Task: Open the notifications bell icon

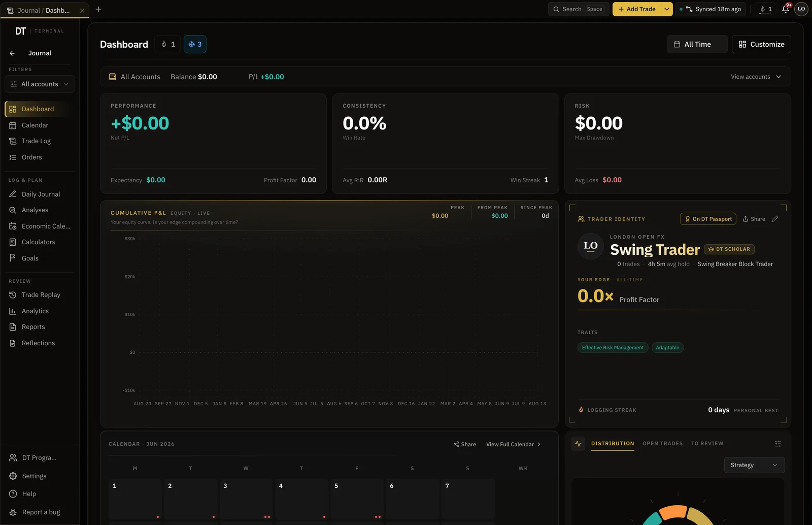Action: pyautogui.click(x=786, y=9)
